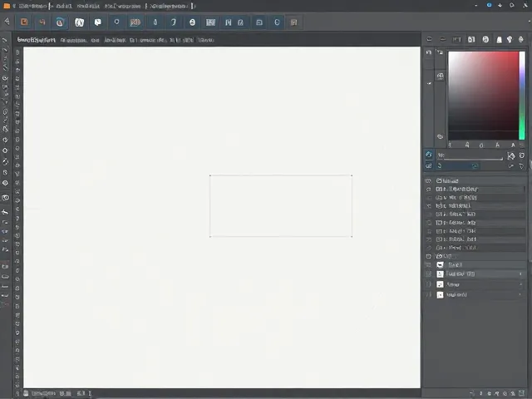Viewport: 532px width, 399px height.
Task: Click the download arrow icon in the title bar
Action: [x=500, y=5]
